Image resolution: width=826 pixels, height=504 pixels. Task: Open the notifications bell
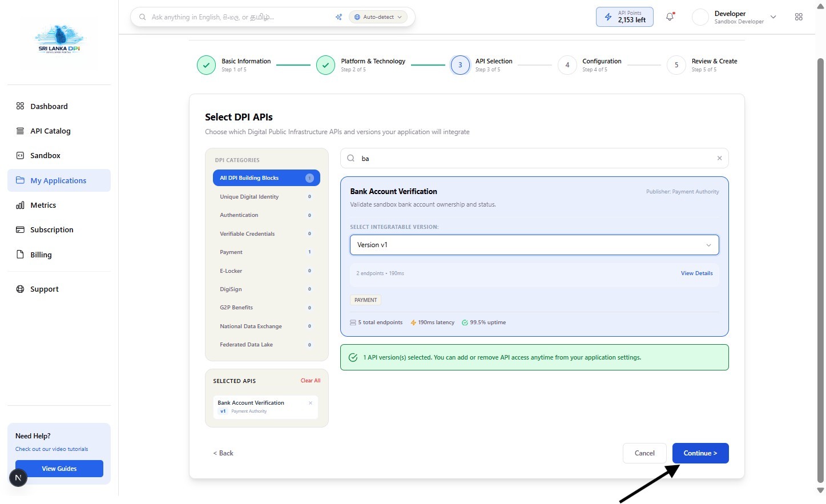coord(670,17)
